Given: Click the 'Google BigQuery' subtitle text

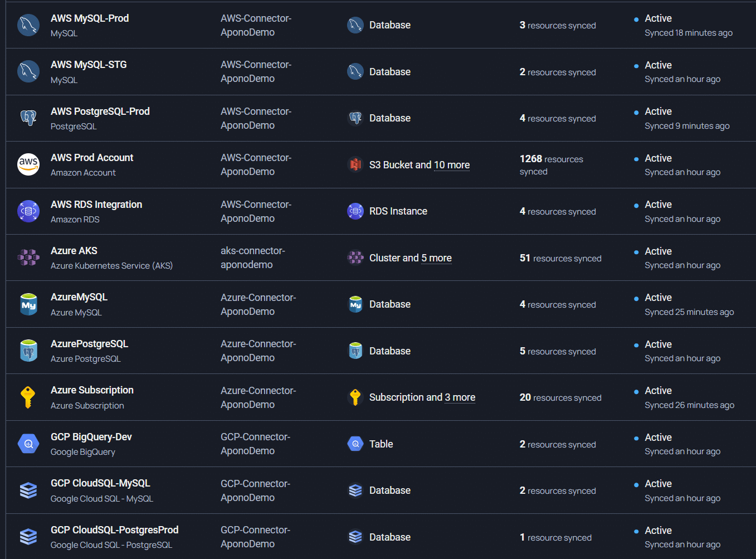Looking at the screenshot, I should click(83, 452).
